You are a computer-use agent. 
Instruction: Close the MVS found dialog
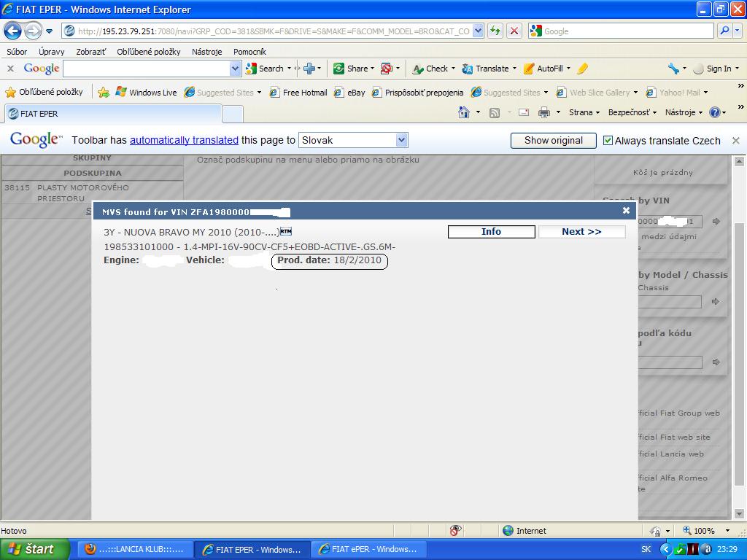tap(626, 211)
